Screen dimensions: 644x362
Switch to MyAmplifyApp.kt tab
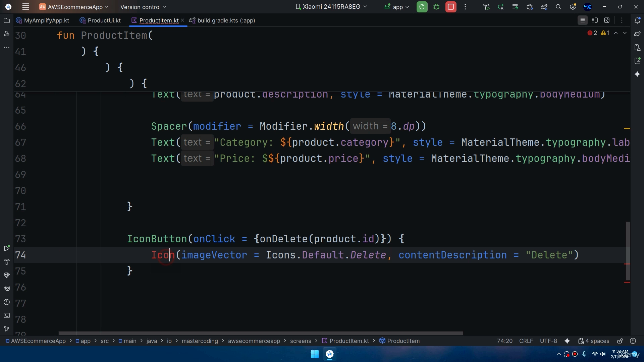tap(43, 20)
